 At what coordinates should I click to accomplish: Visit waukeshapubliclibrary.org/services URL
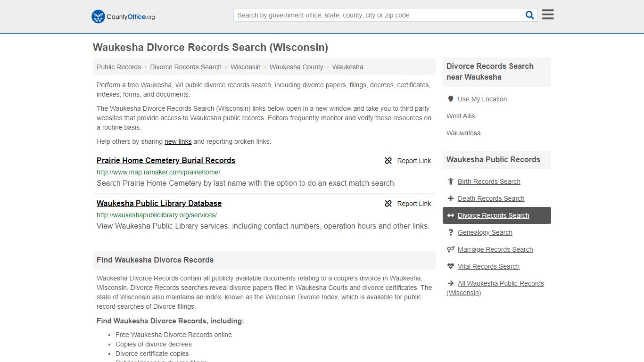[157, 215]
